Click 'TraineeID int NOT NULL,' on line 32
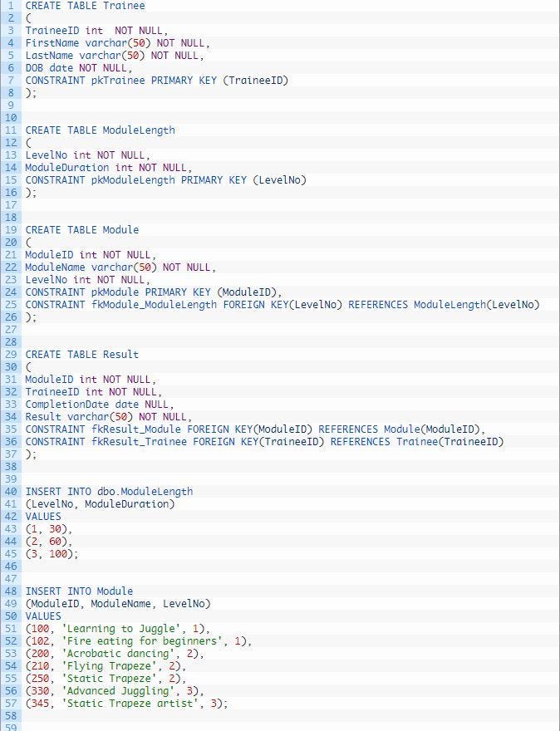This screenshot has width=560, height=731. pos(94,392)
